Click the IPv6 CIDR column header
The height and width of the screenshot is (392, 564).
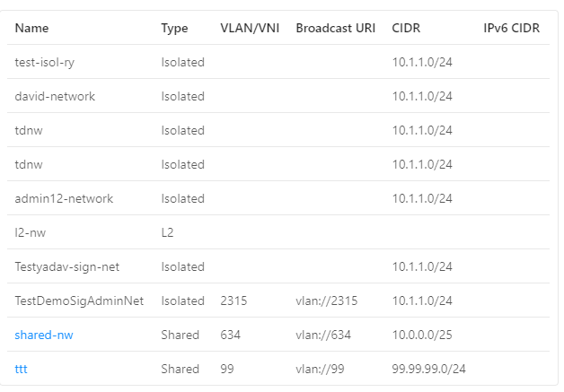(x=511, y=28)
